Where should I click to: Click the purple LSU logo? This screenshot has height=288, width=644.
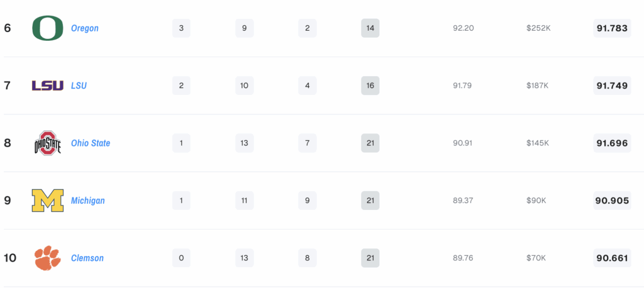[x=48, y=86]
